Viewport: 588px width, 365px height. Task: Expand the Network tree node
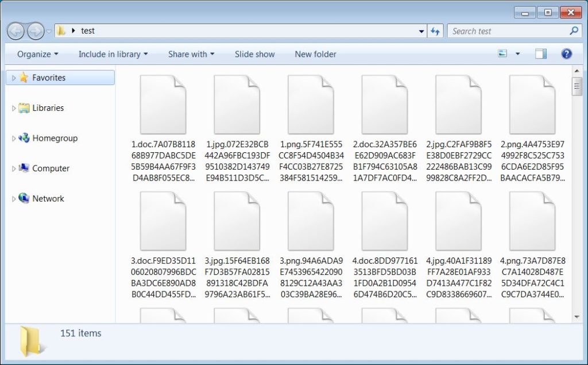[14, 199]
